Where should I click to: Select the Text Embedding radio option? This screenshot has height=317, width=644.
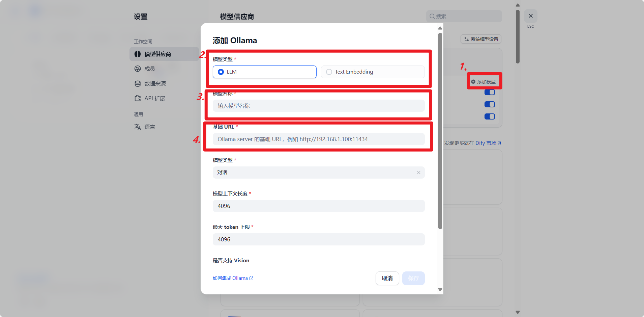tap(373, 72)
